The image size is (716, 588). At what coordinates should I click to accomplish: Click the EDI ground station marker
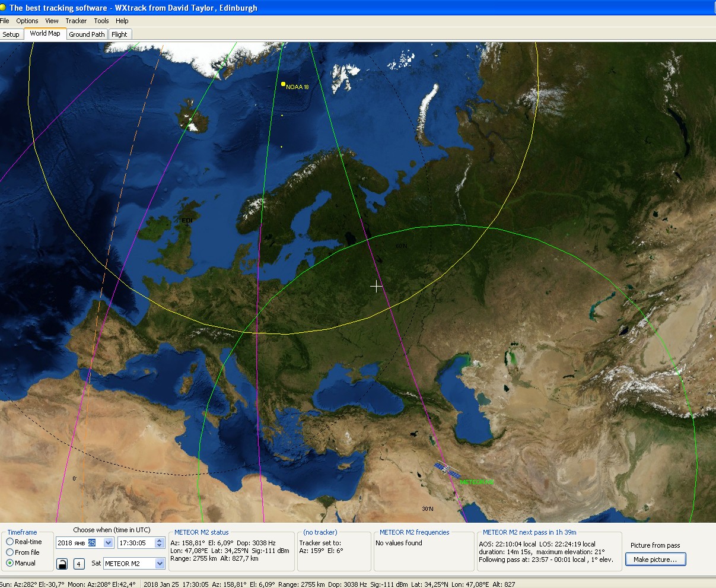[187, 223]
